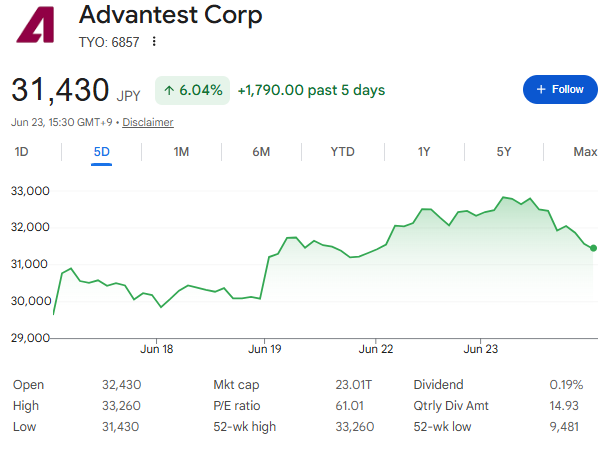Click the Jun 23 axis label
Screen dimensions: 610x451
481,349
